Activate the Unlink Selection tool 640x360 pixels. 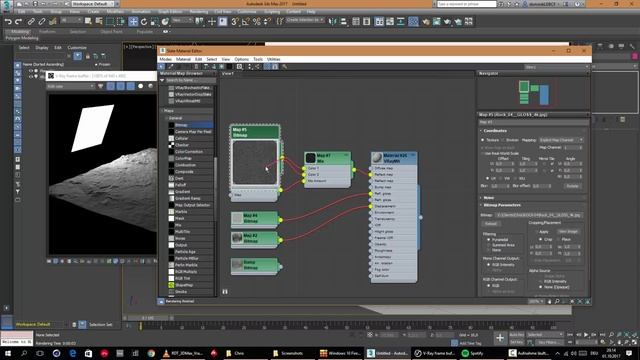[x=42, y=22]
